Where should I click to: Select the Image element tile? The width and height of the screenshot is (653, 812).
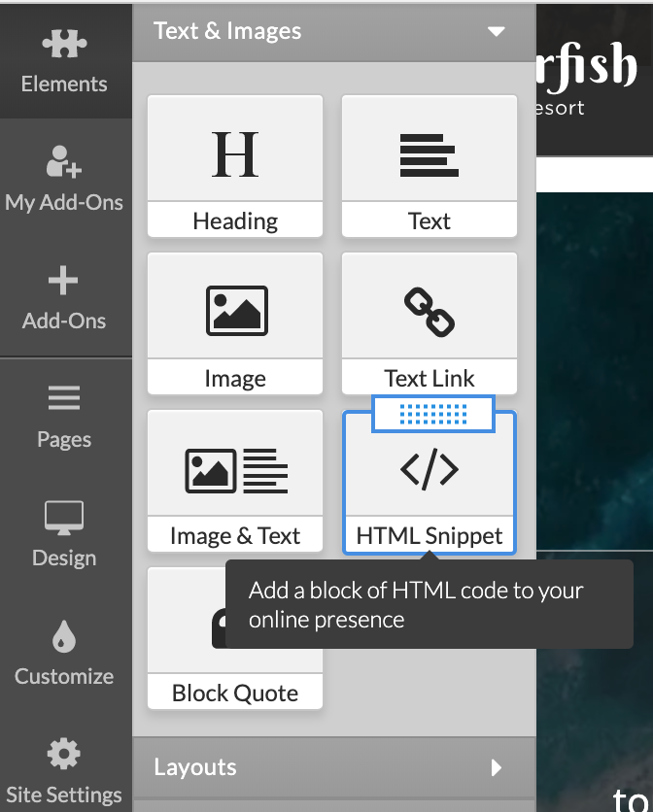coord(235,323)
